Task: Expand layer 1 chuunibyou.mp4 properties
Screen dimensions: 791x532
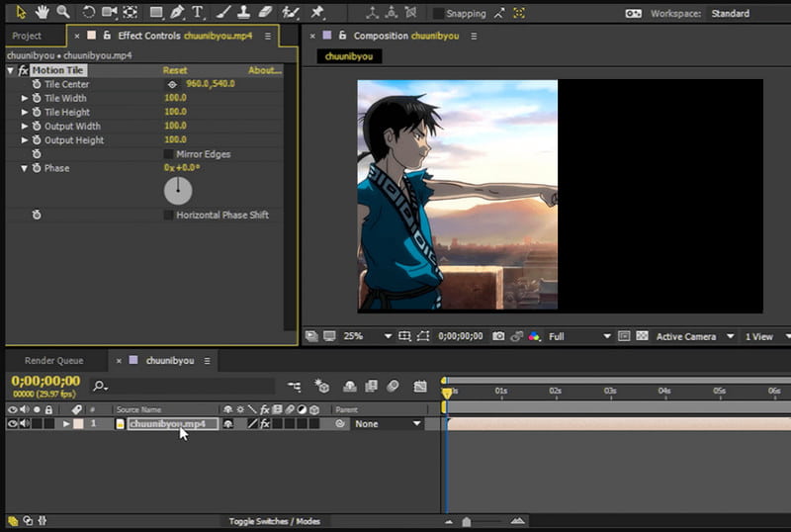Action: [66, 424]
